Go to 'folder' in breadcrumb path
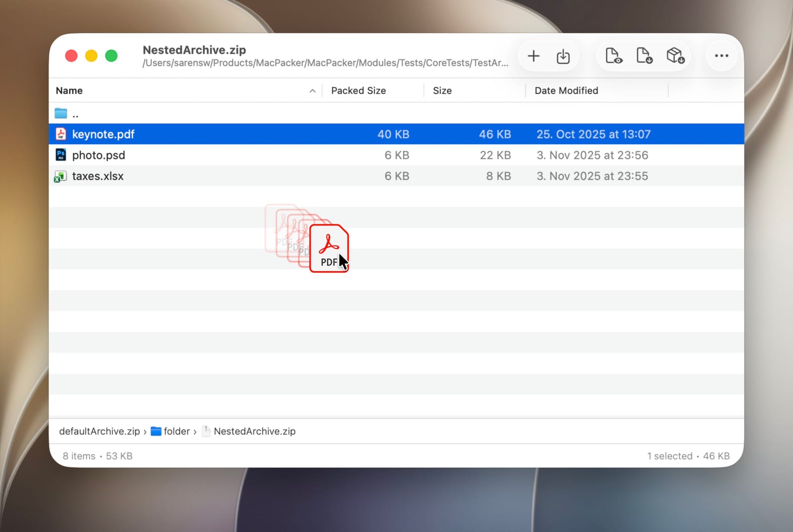The image size is (793, 532). coord(177,431)
